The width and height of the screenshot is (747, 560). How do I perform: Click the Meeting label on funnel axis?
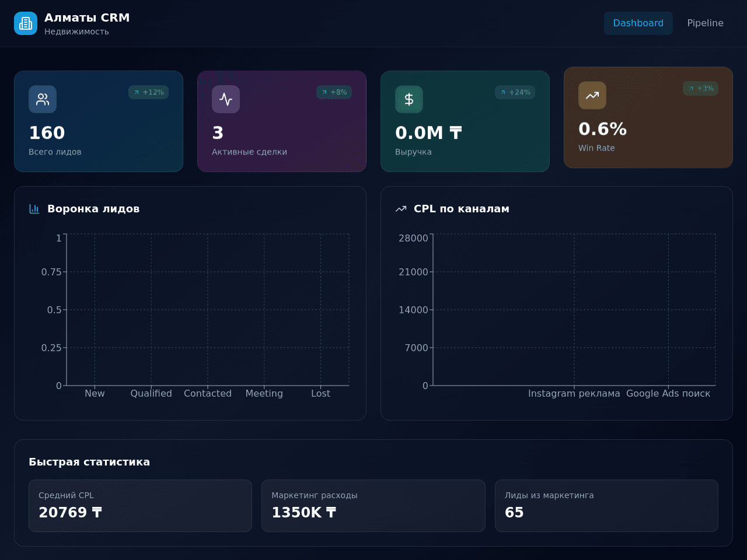tap(264, 394)
